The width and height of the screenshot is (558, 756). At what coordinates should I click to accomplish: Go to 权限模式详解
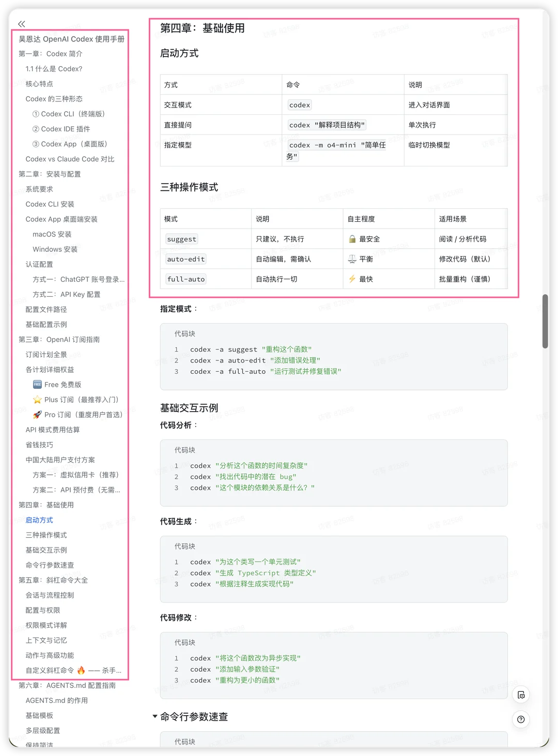pyautogui.click(x=47, y=625)
